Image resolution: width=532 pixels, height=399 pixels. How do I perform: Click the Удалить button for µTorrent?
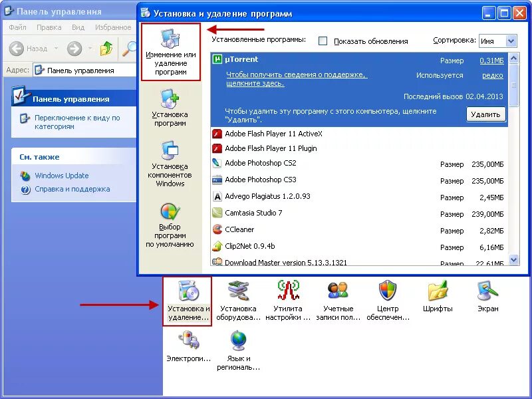pos(485,114)
